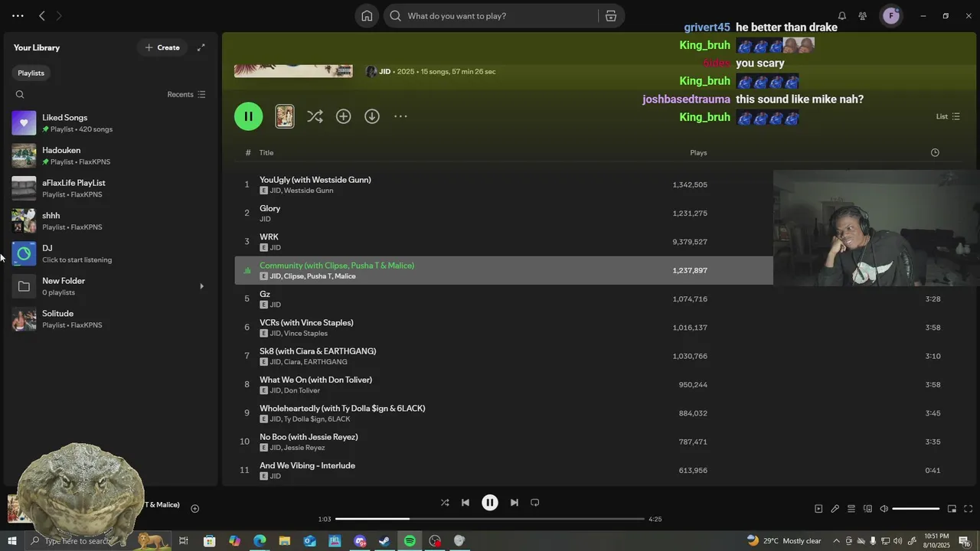
Task: Sort tracks by Title column header
Action: pyautogui.click(x=266, y=153)
